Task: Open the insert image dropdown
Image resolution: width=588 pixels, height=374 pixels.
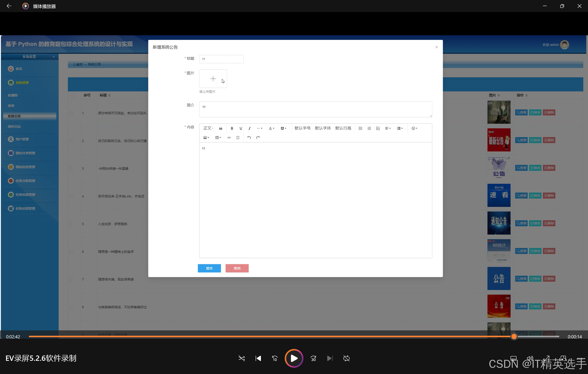Action: [x=206, y=137]
